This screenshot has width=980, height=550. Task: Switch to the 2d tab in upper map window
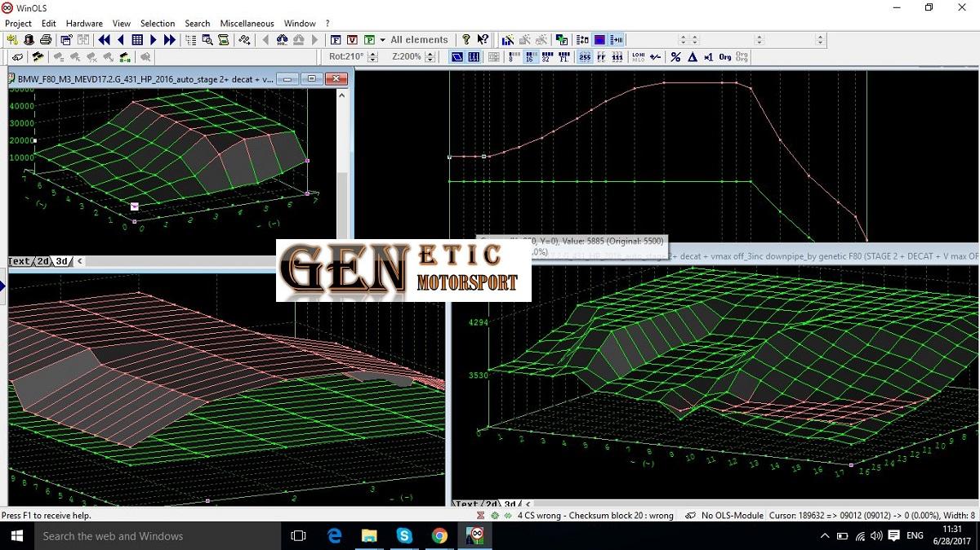point(42,261)
